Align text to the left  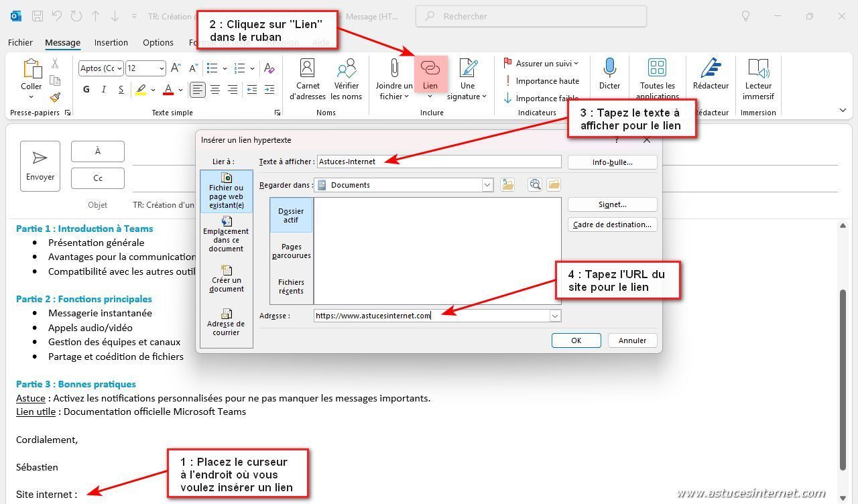pos(198,89)
